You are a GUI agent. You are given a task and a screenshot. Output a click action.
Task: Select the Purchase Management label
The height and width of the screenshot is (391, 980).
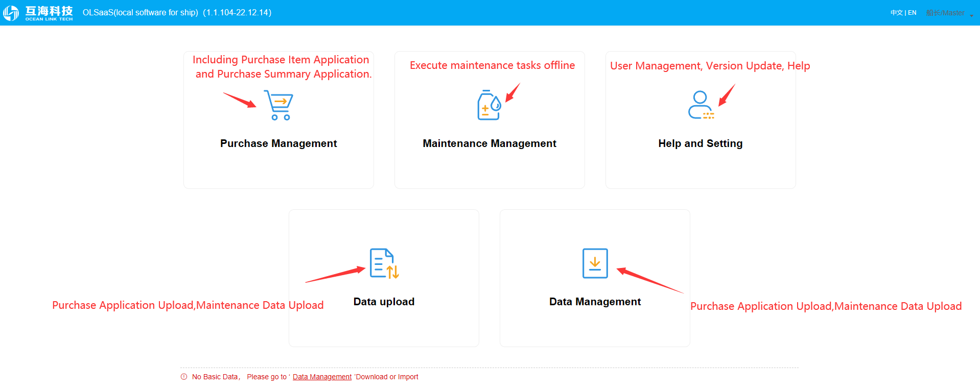[x=278, y=143]
